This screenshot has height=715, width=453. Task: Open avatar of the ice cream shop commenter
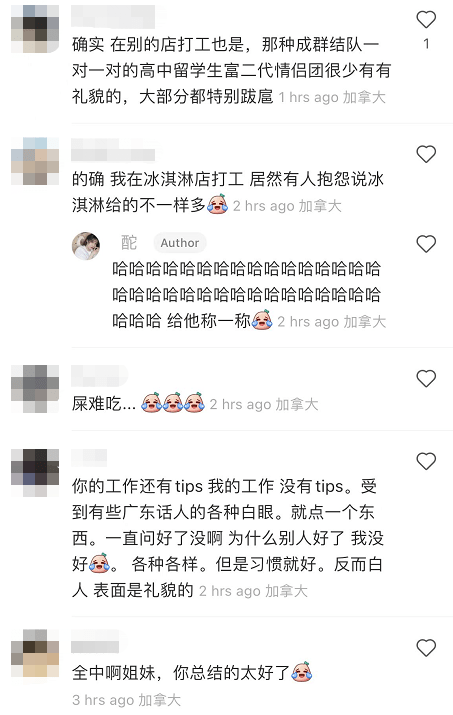point(35,161)
